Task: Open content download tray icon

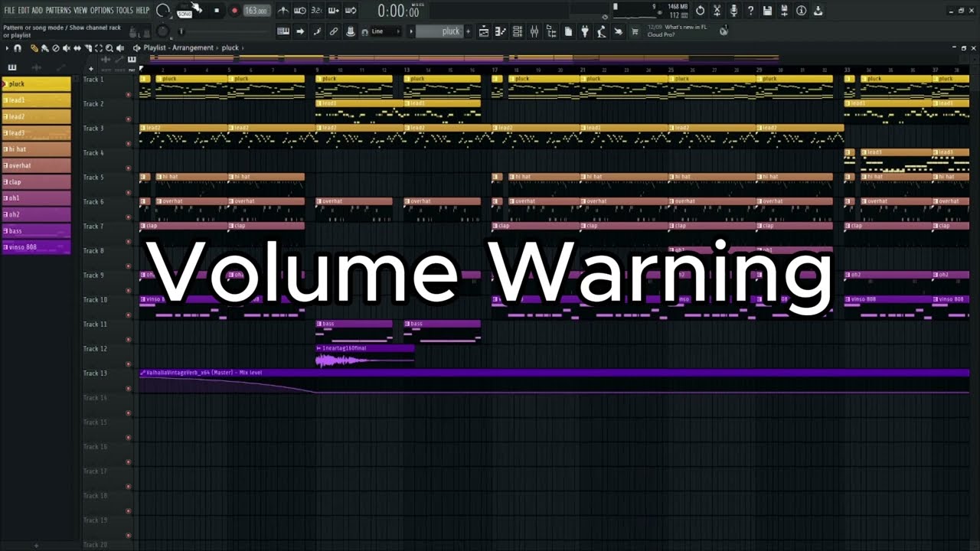Action: tap(818, 11)
